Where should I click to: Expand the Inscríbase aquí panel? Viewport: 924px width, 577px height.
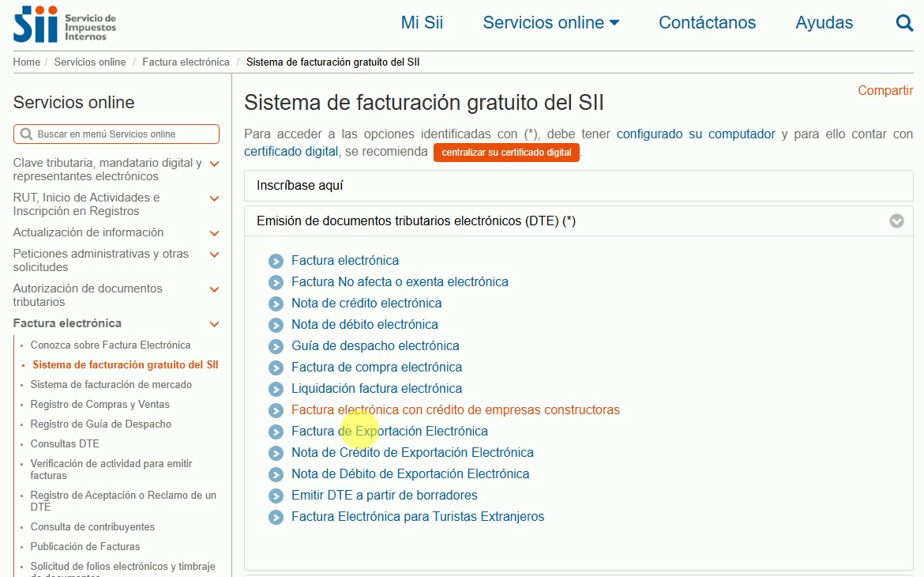point(579,186)
